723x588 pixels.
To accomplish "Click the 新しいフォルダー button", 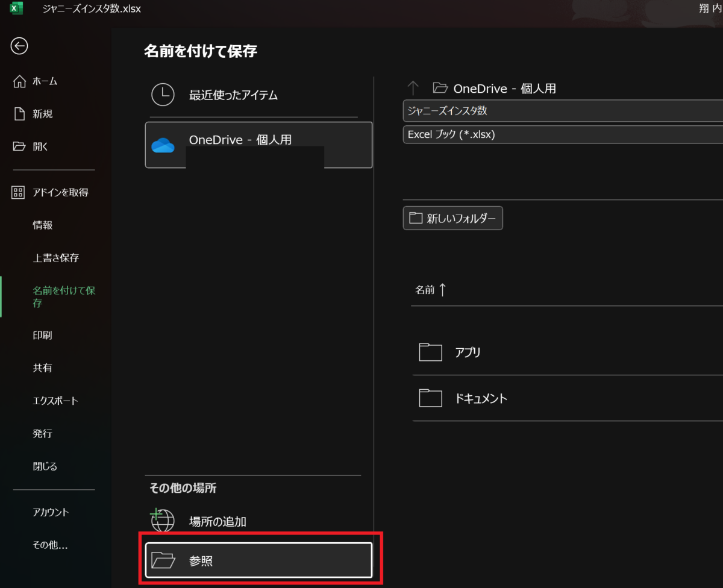I will coord(452,218).
